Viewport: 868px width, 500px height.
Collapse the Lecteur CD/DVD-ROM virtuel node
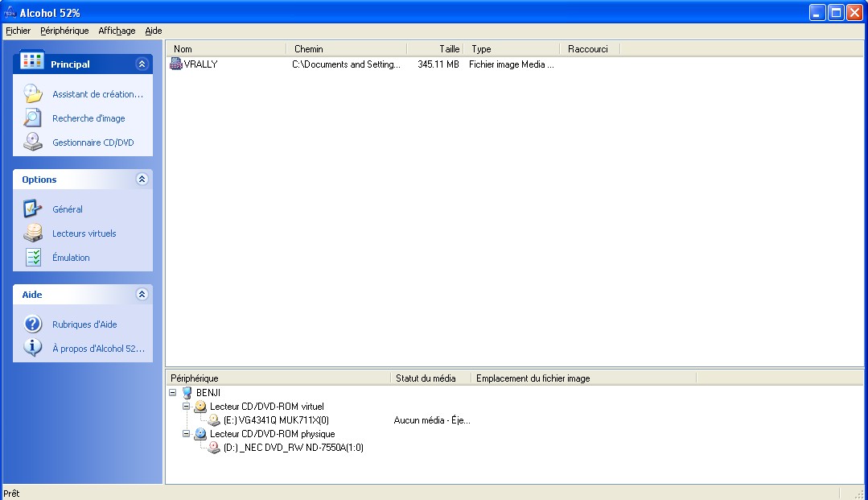point(187,407)
